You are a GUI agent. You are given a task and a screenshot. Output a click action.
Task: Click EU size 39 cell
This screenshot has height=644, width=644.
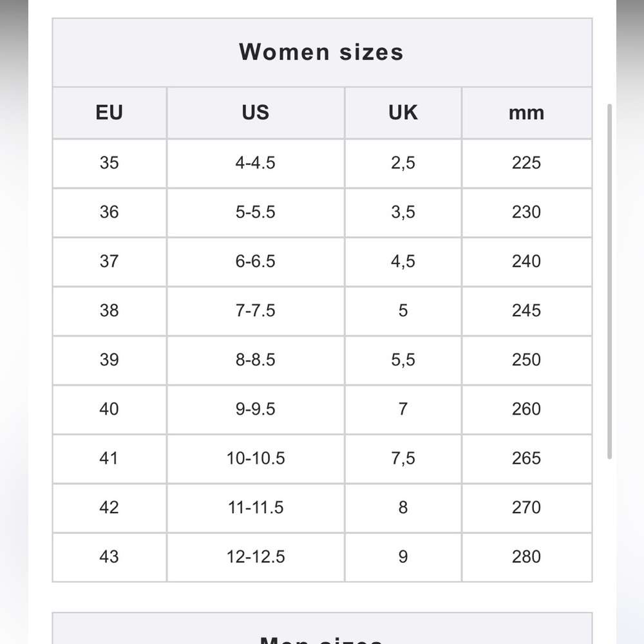coord(109,360)
